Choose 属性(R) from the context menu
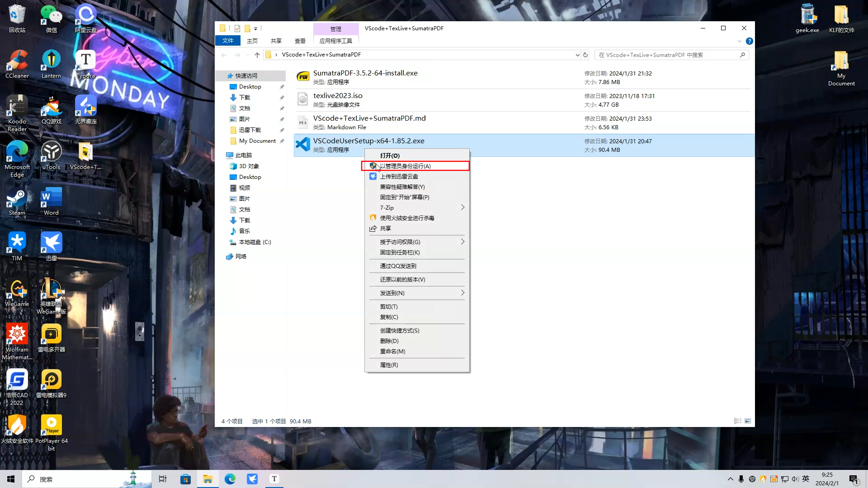This screenshot has height=488, width=868. [389, 365]
